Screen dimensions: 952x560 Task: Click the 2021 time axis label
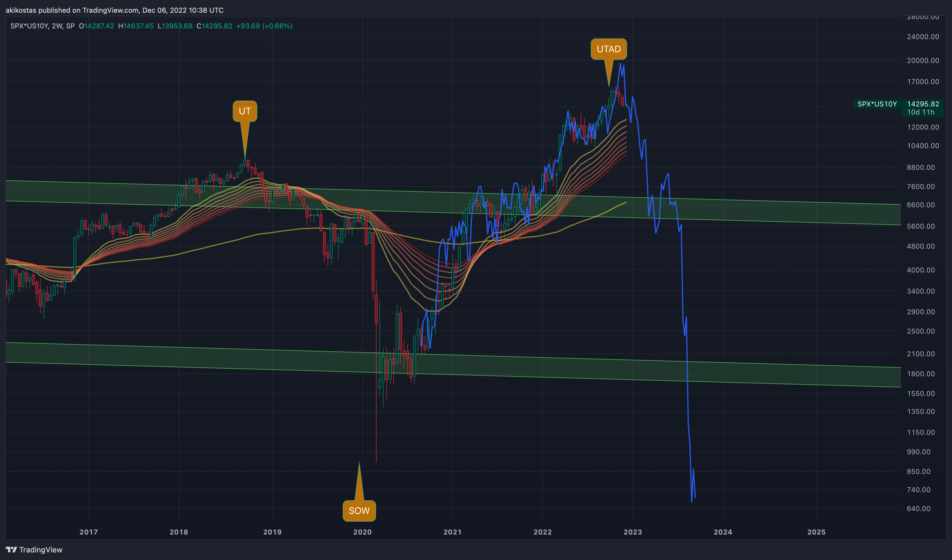pos(452,532)
